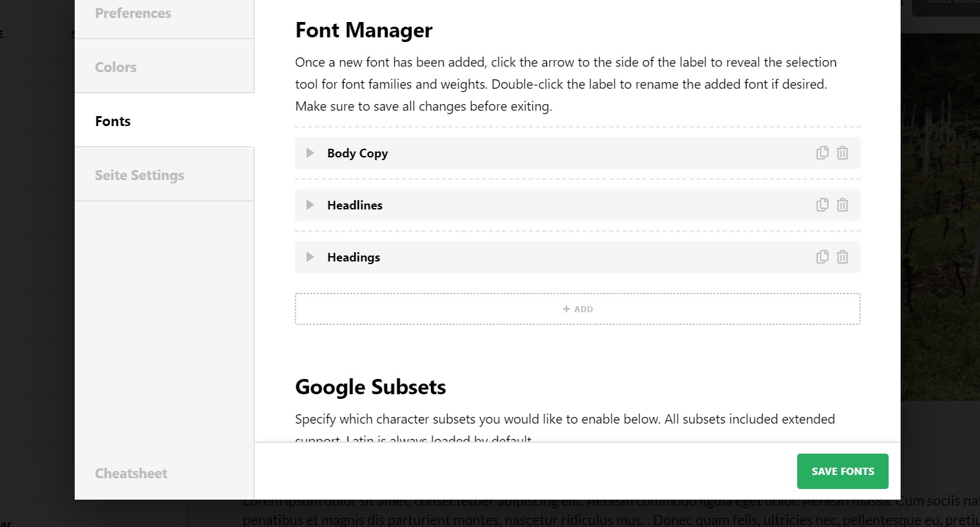Screen dimensions: 980x527
Task: Expand the Headlines font settings
Action: point(310,205)
